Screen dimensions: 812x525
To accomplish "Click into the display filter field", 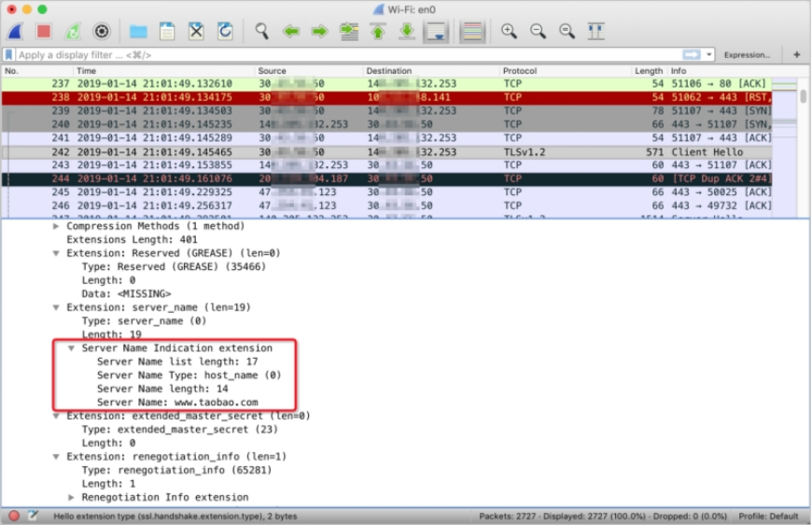I will [345, 55].
